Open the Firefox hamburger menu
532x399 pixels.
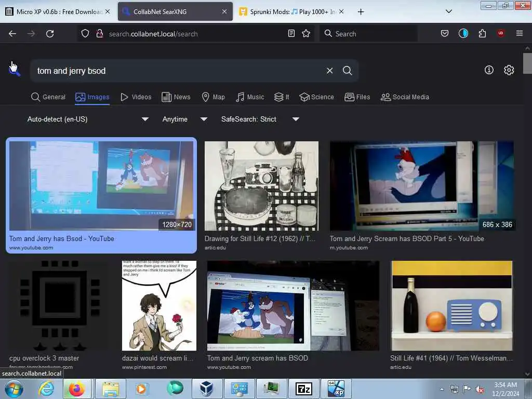click(x=520, y=33)
